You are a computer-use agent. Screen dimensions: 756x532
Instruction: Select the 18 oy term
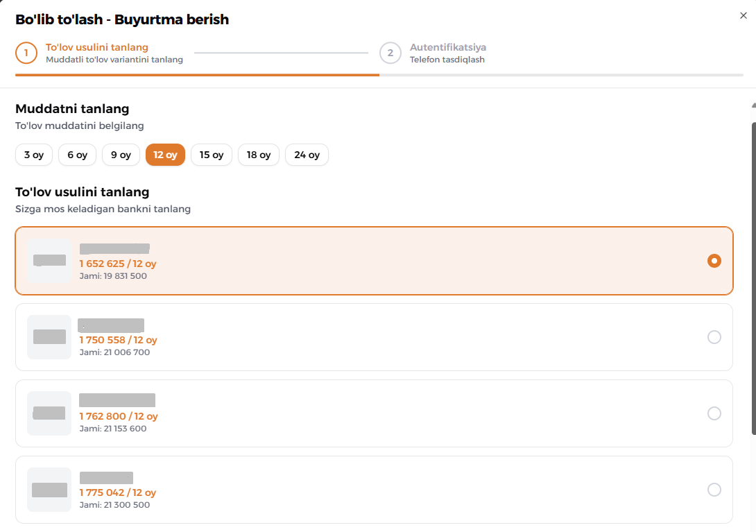[259, 155]
